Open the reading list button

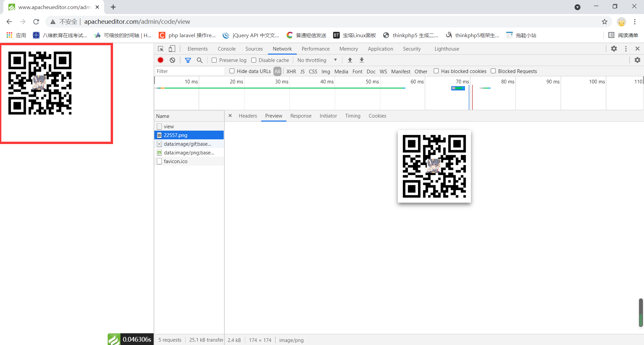(x=623, y=35)
